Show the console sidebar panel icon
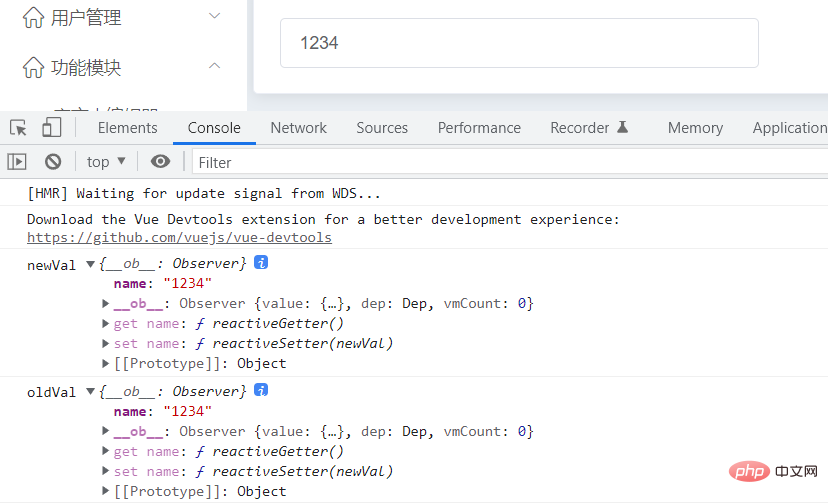This screenshot has height=504, width=828. tap(17, 161)
